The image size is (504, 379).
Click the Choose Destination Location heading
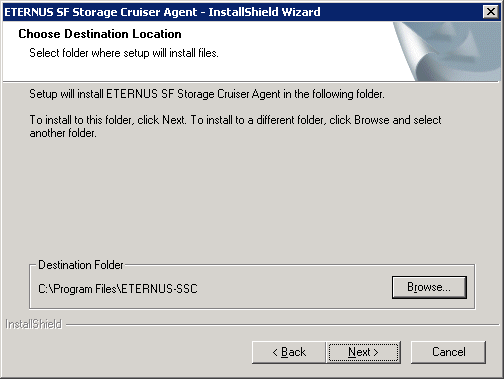[x=100, y=34]
